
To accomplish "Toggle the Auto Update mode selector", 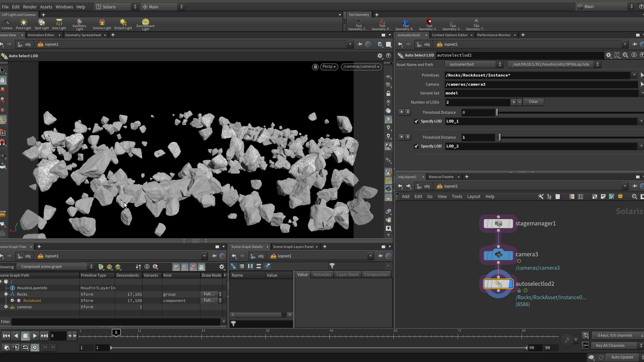I will (x=625, y=357).
